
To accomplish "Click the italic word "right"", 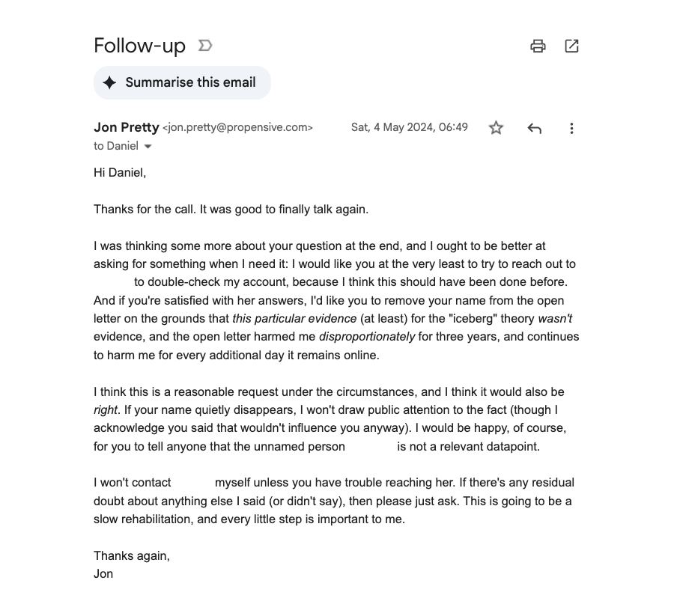I will [106, 410].
